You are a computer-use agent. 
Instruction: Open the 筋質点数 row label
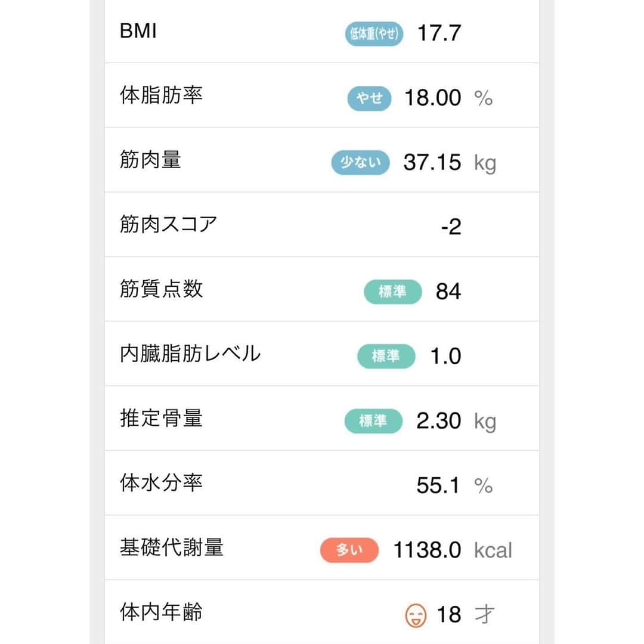click(161, 289)
